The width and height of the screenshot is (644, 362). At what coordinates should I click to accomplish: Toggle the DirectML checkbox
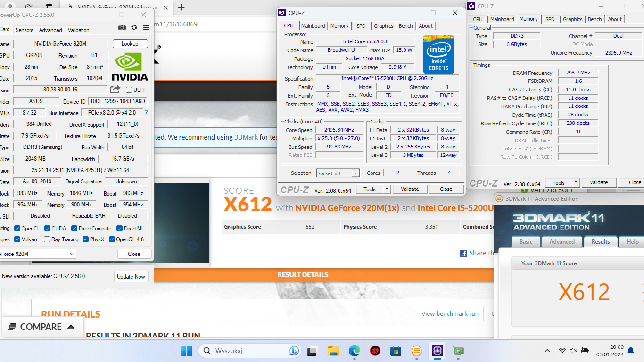119,229
